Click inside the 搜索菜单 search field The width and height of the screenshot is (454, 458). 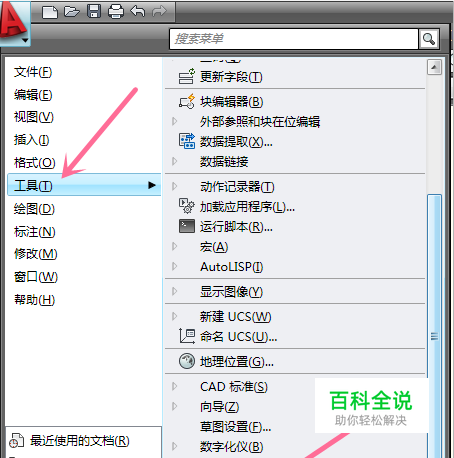pos(294,39)
